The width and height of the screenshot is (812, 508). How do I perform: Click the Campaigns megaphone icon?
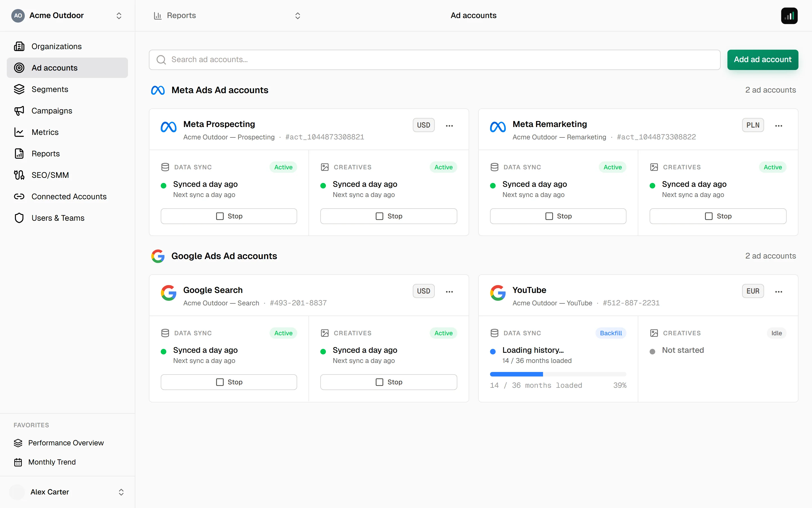[x=19, y=111]
